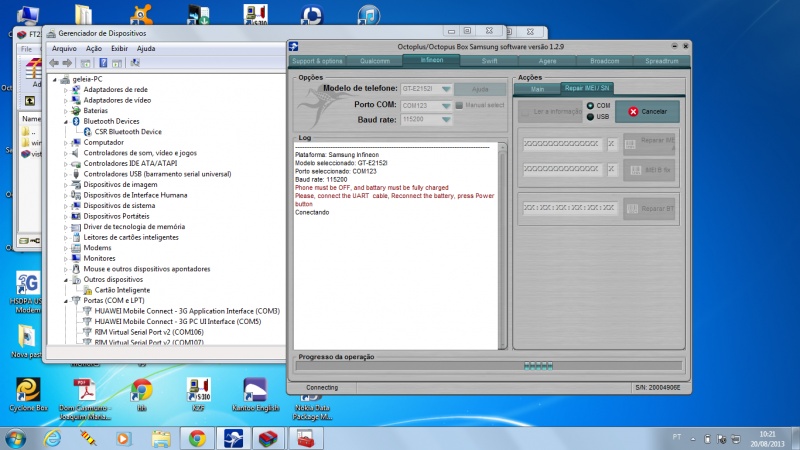The image size is (800, 450).
Task: Open the Ação menu
Action: 93,48
